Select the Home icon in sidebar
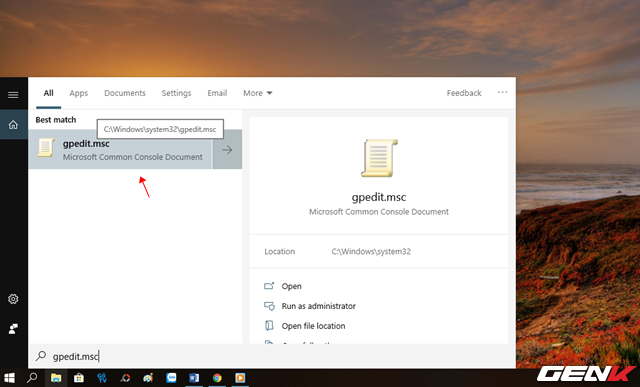The width and height of the screenshot is (640, 387). [13, 125]
